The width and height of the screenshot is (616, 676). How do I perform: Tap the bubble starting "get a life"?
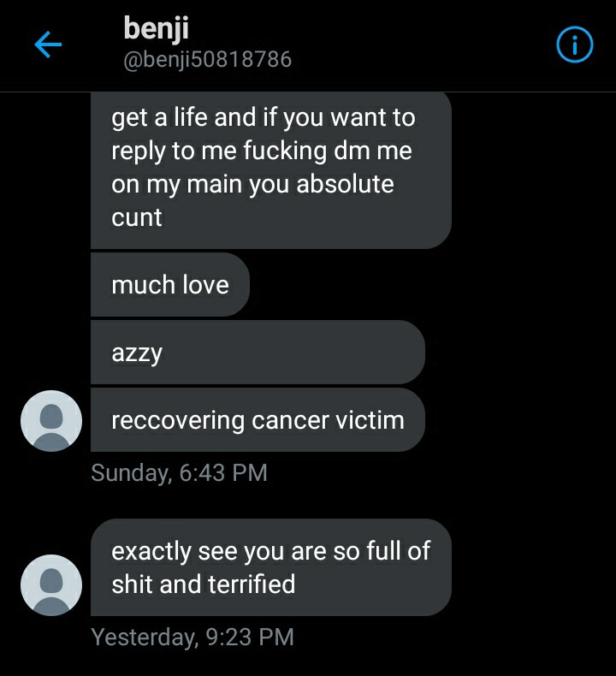click(x=271, y=170)
